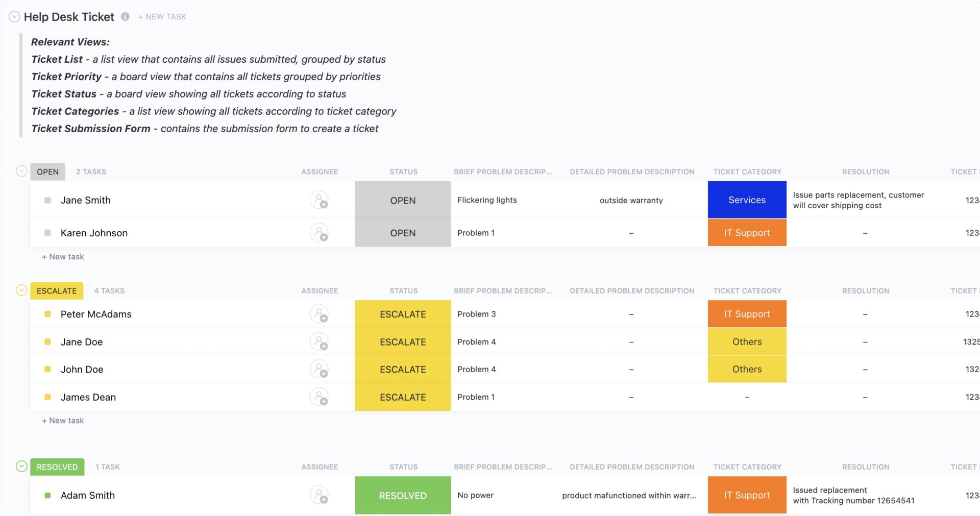Image resolution: width=980 pixels, height=516 pixels.
Task: Click green status square beside Adam Smith
Action: (x=47, y=495)
